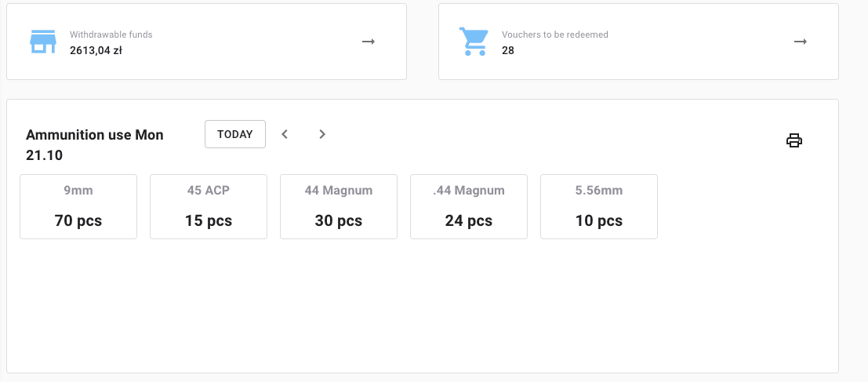The width and height of the screenshot is (868, 382).
Task: Click the Vouchers to be redeemed label
Action: (x=554, y=35)
